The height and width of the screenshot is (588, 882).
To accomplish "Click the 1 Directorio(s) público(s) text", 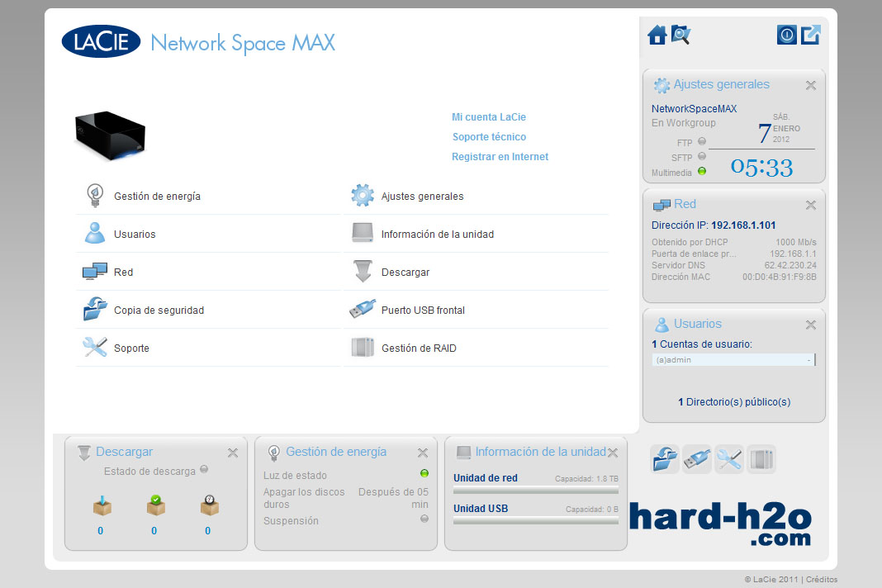I will (x=734, y=401).
